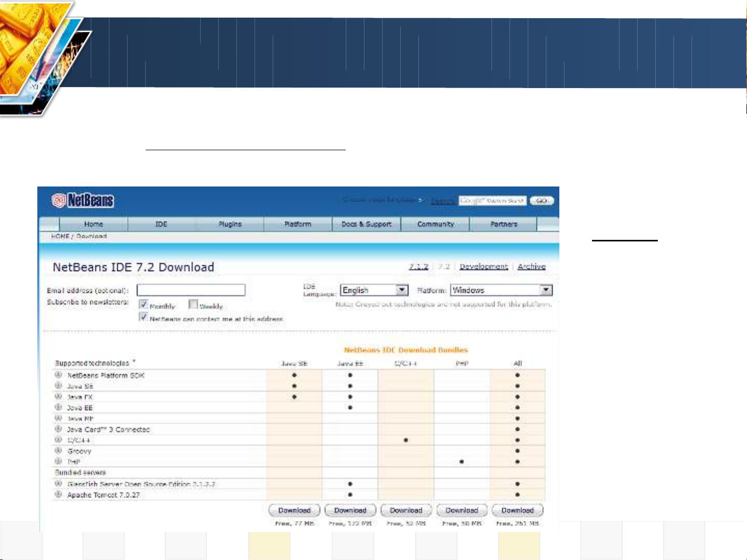Open info icon beside GlassFish Server row
Image resolution: width=747 pixels, height=560 pixels.
(59, 483)
